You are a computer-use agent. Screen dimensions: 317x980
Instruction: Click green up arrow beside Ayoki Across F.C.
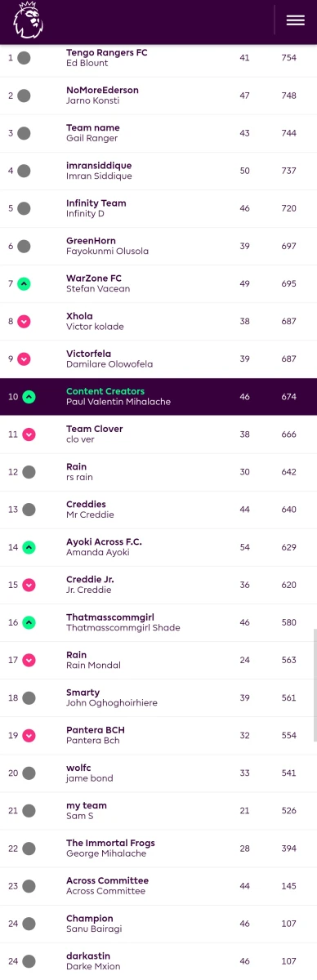tap(29, 547)
